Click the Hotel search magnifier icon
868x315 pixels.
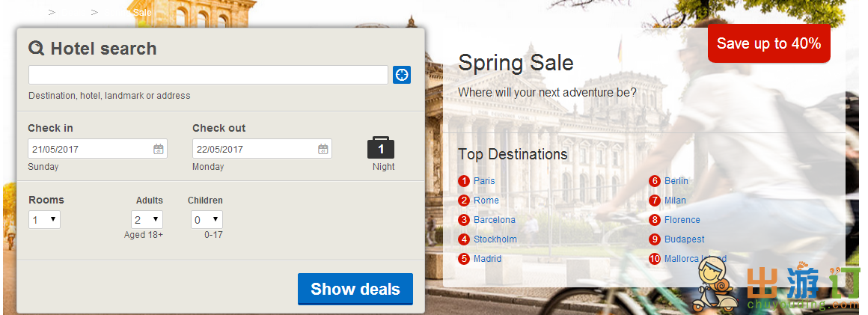pyautogui.click(x=37, y=49)
